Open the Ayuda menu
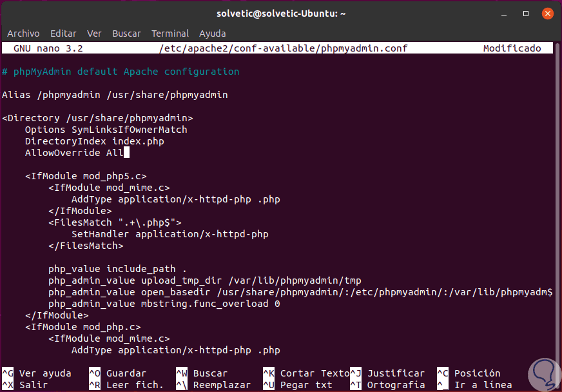 212,34
